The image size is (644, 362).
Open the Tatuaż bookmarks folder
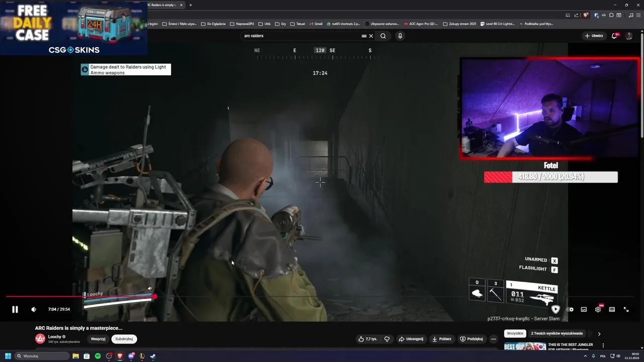298,24
